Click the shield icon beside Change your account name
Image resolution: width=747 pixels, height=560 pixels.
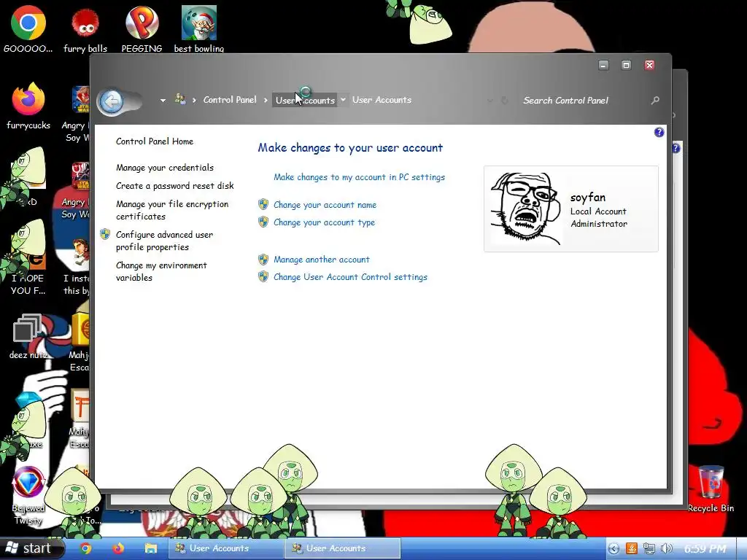click(263, 204)
